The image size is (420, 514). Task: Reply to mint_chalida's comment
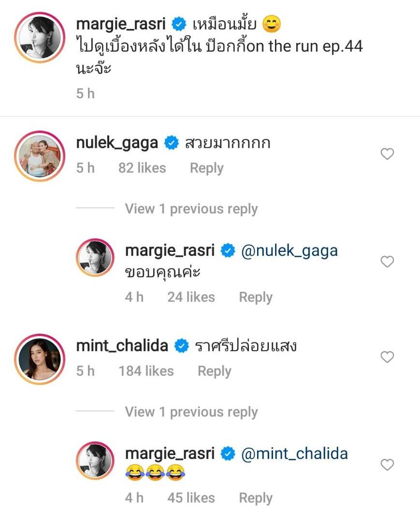214,371
